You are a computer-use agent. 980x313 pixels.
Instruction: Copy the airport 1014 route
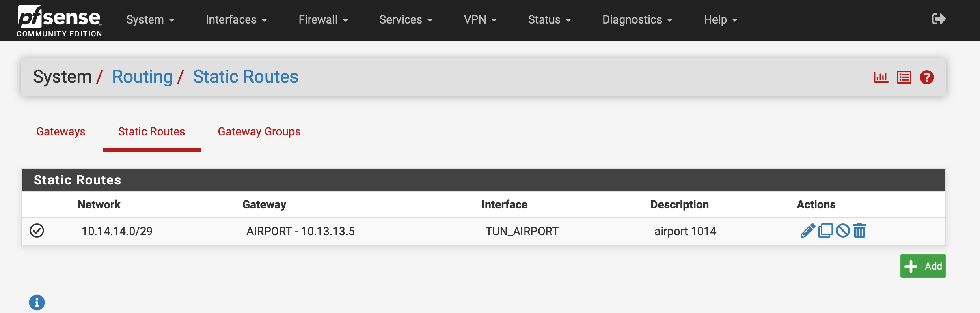825,231
